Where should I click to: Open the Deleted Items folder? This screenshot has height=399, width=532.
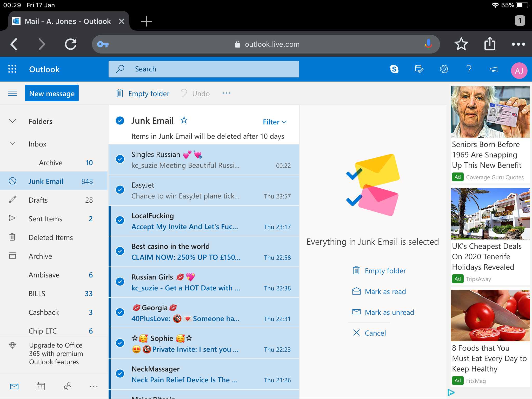click(x=54, y=237)
